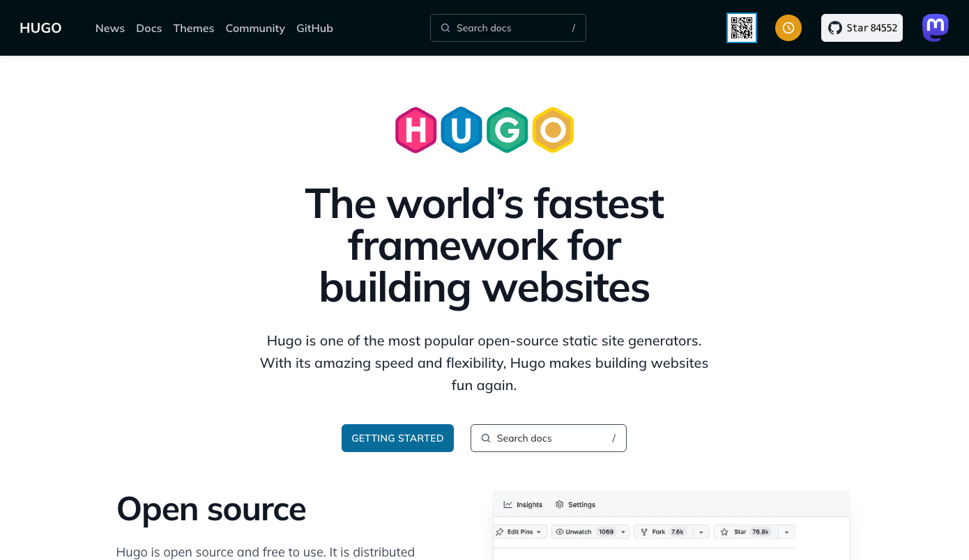This screenshot has height=560, width=969.
Task: Open the Mastodon icon link
Action: [936, 28]
